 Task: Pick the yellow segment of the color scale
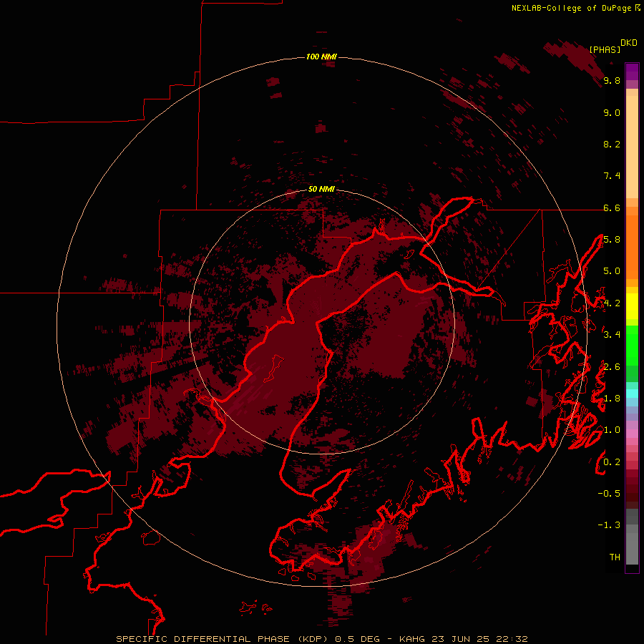tap(632, 306)
